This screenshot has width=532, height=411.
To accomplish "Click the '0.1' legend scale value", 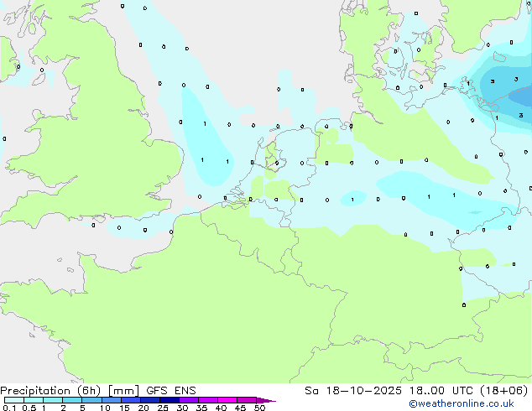I will coord(10,408).
